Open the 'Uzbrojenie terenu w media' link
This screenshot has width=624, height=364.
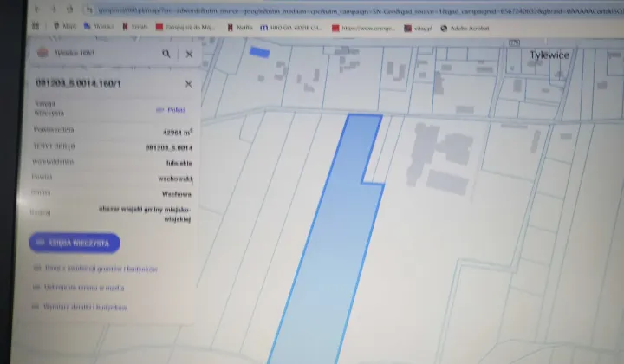pyautogui.click(x=79, y=287)
